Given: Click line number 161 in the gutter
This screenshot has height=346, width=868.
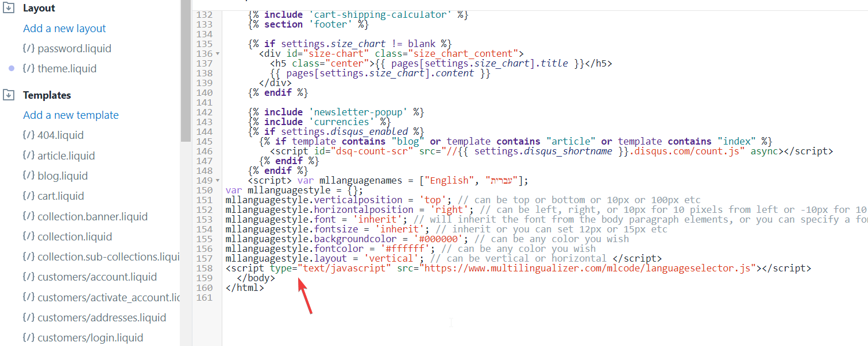Looking at the screenshot, I should [205, 298].
